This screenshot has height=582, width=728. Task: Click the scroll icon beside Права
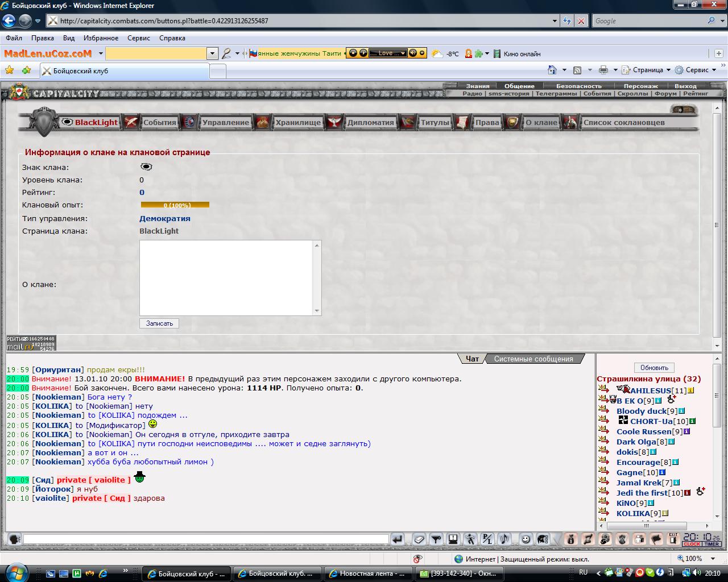[x=462, y=122]
